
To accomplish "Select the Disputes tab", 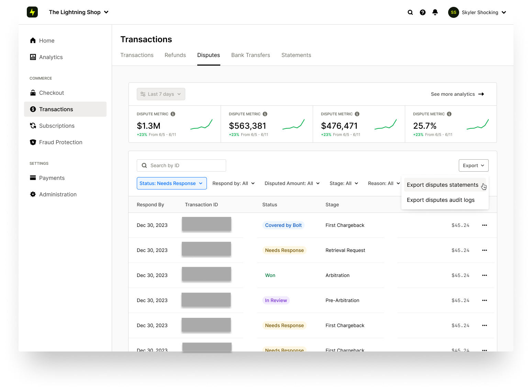I will click(209, 55).
